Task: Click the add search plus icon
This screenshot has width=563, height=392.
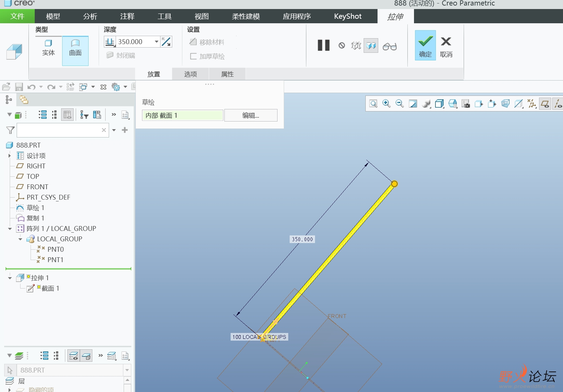Action: (125, 130)
